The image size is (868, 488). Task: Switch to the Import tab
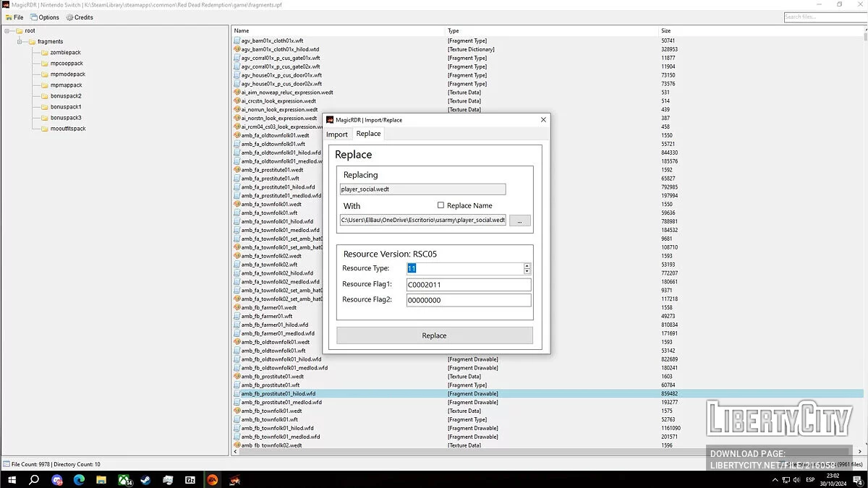(337, 134)
